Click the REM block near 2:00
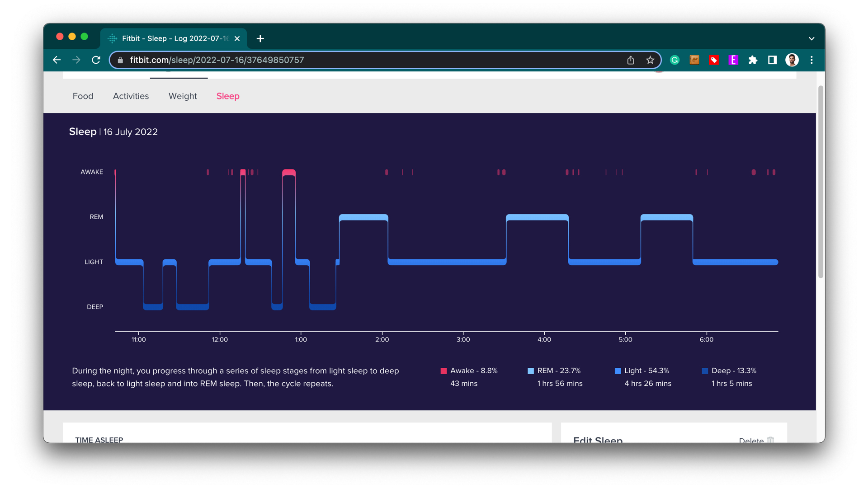 pyautogui.click(x=363, y=217)
